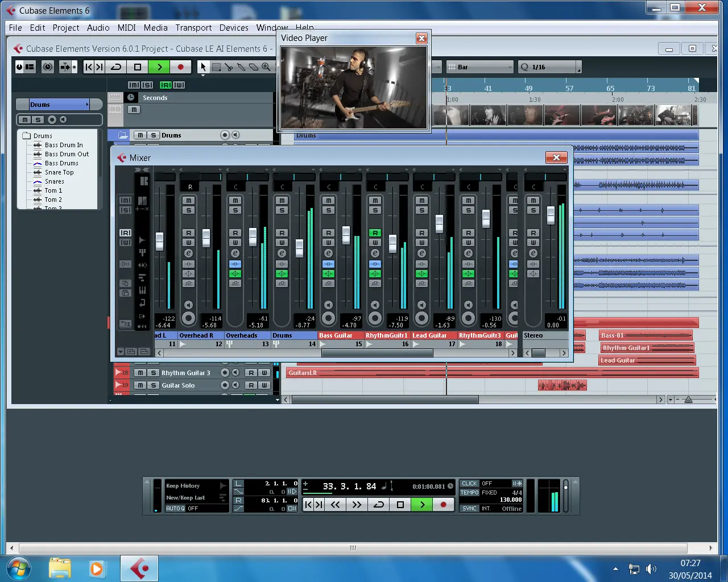The width and height of the screenshot is (728, 582).
Task: Open Windows Explorer from the taskbar
Action: point(60,568)
